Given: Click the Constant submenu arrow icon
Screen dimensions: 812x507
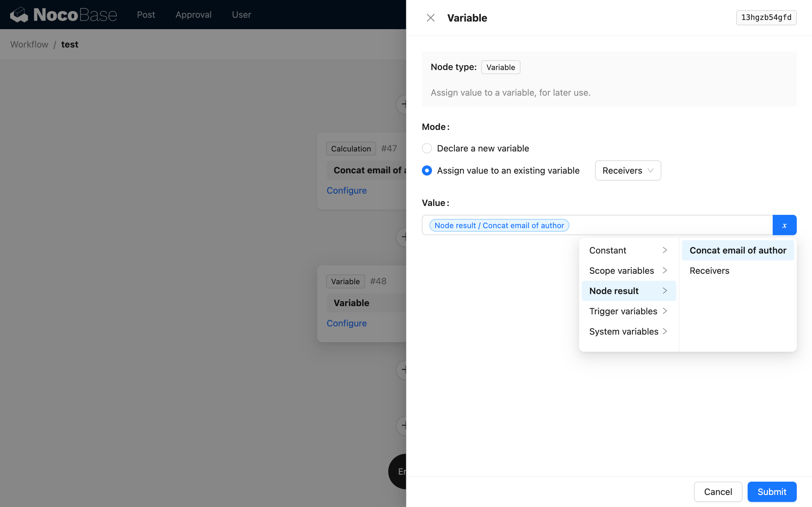Looking at the screenshot, I should (x=665, y=250).
